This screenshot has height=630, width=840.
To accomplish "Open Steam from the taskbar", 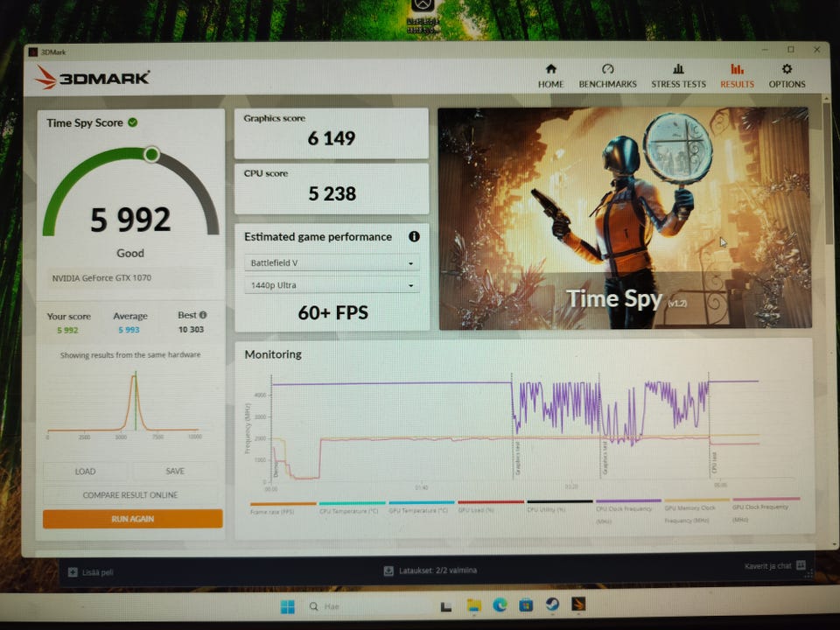I will [552, 605].
